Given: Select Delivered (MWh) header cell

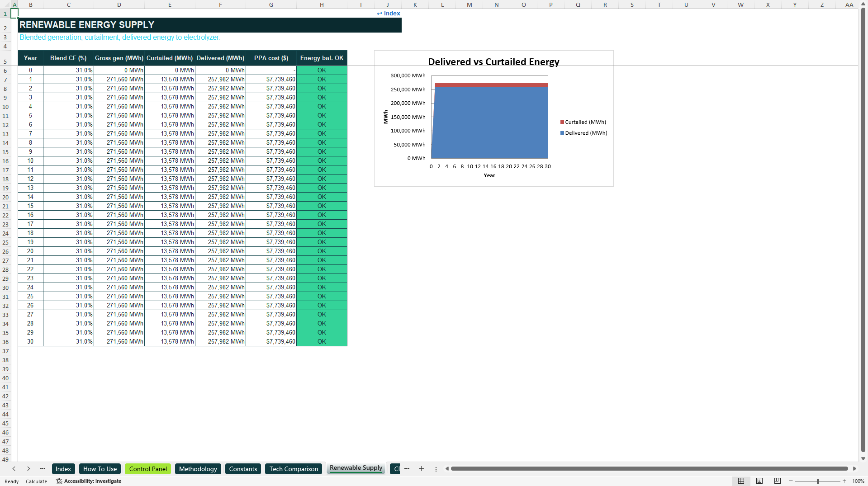Looking at the screenshot, I should (x=220, y=58).
